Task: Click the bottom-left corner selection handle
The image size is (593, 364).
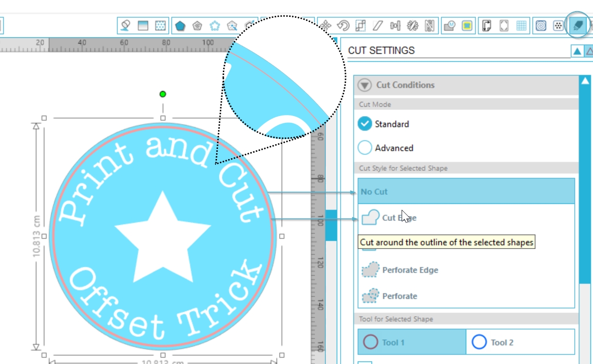Action: [44, 355]
